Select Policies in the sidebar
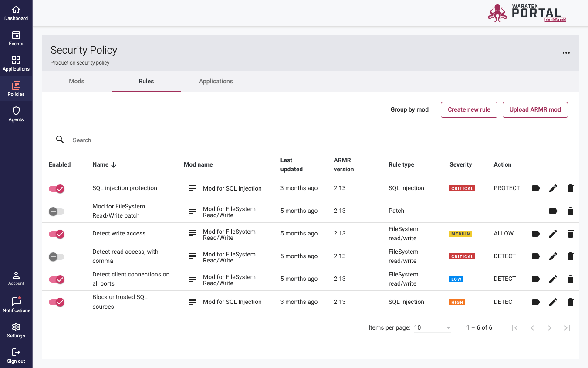Screen dimensions: 588x368 tap(16, 89)
